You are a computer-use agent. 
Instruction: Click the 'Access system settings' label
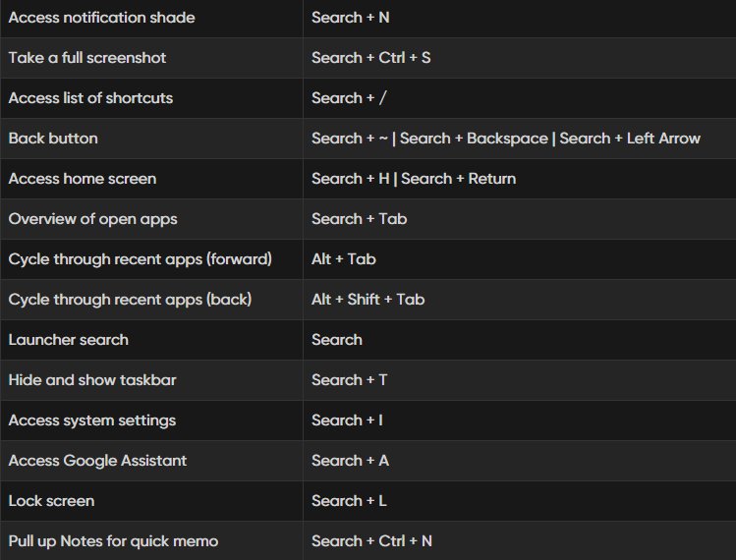point(91,420)
